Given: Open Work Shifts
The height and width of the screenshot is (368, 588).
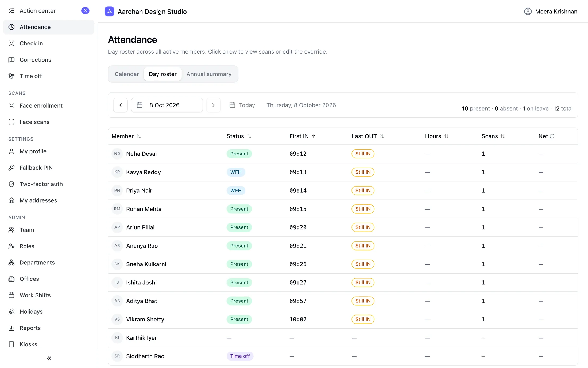Looking at the screenshot, I should click(49, 295).
